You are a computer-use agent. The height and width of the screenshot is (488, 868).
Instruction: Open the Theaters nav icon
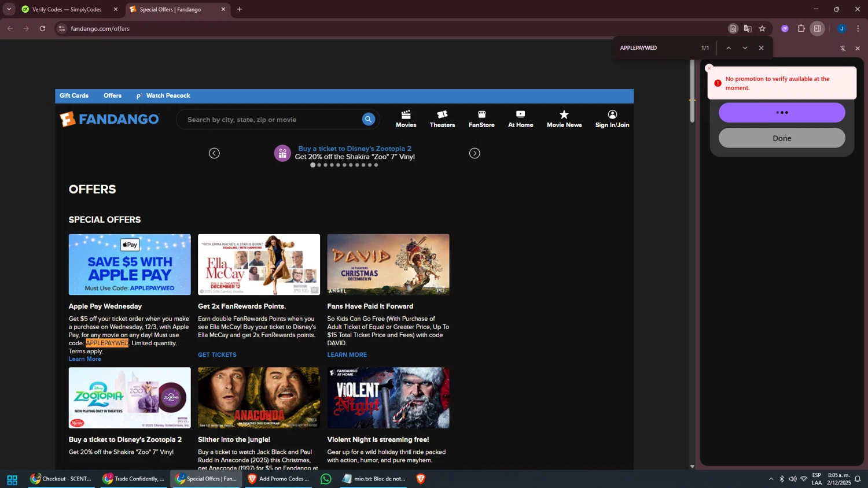pos(442,114)
